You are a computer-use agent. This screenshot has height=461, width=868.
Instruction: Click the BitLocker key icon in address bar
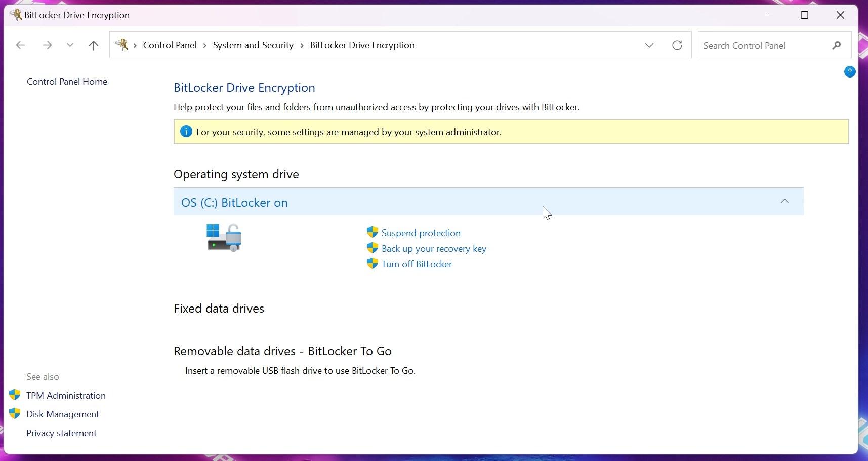click(122, 45)
